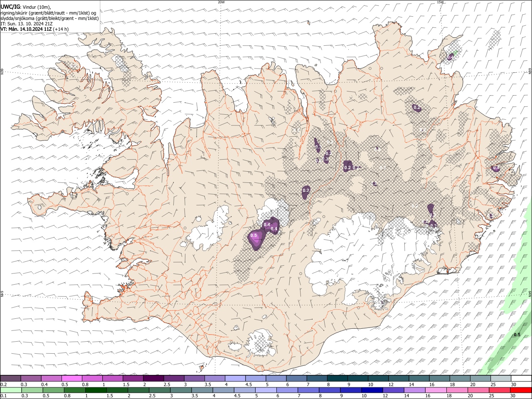Pick the dark green swatch at 1 in the bottom legend row
Viewport: 532px width, 399px height.
click(x=96, y=390)
